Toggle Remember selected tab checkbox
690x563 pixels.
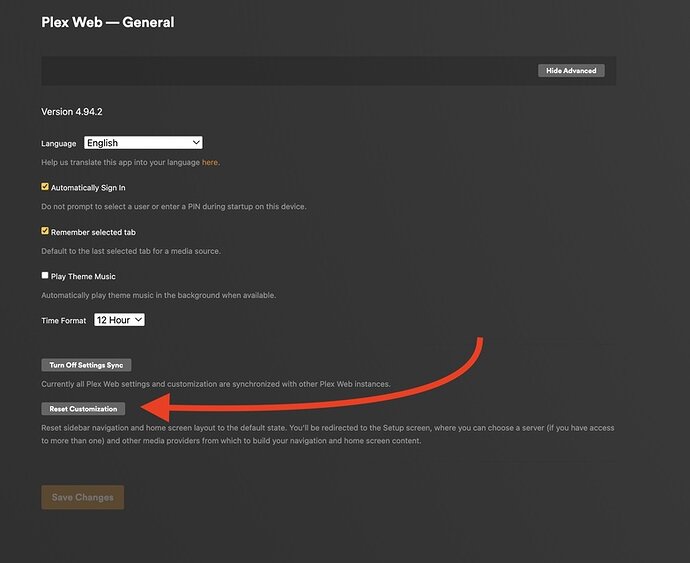(x=45, y=231)
